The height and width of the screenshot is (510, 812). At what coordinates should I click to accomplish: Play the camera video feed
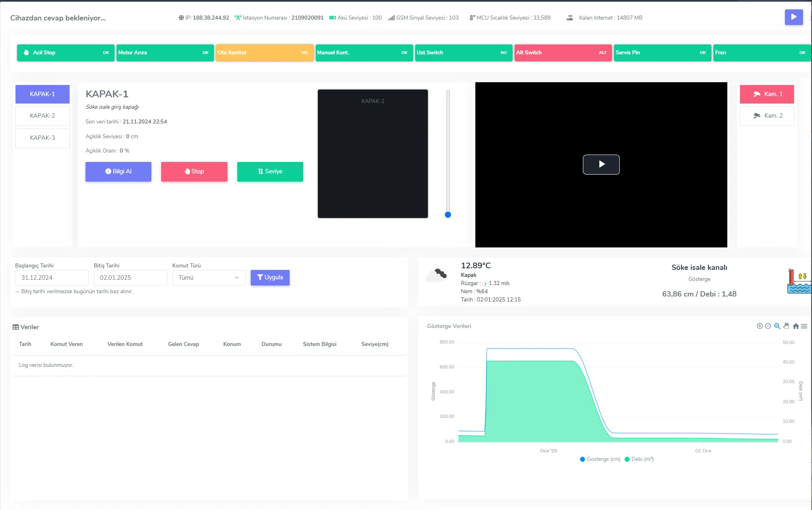[x=601, y=164]
